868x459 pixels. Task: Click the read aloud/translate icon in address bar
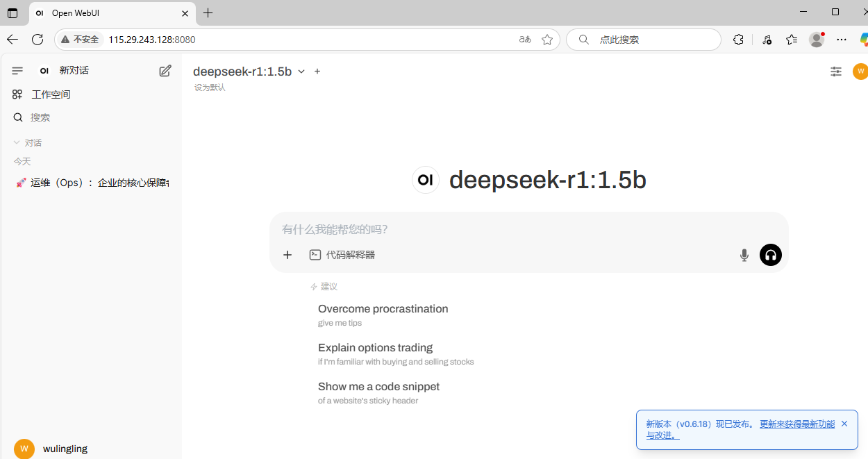pyautogui.click(x=525, y=40)
